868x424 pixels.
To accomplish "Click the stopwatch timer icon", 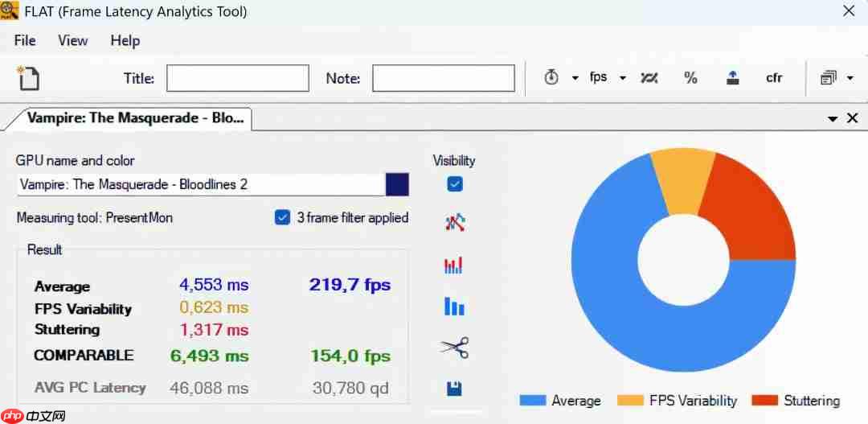I will click(551, 78).
